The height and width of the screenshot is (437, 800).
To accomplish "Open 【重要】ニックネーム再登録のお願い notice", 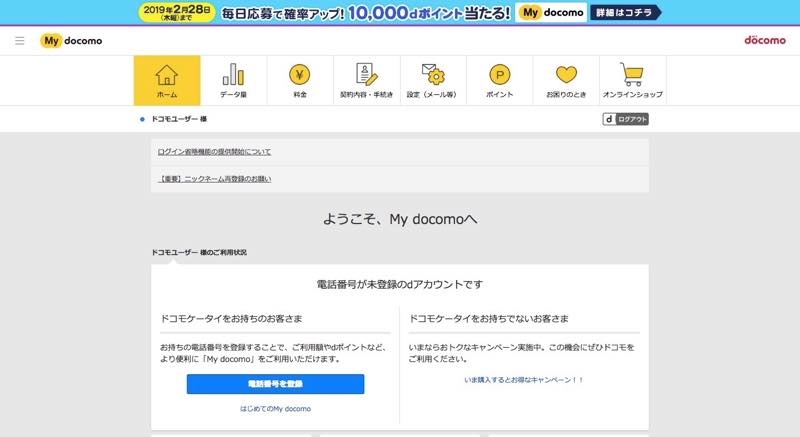I will (x=214, y=179).
